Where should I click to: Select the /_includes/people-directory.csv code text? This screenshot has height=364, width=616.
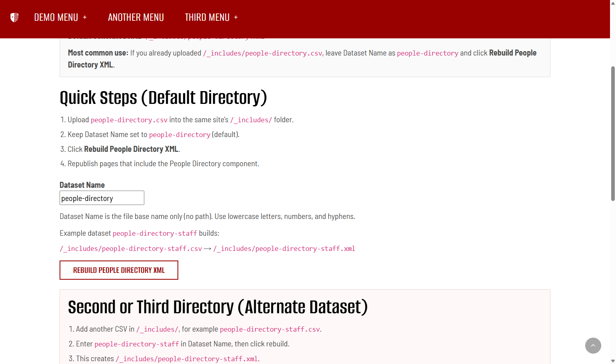pos(263,53)
